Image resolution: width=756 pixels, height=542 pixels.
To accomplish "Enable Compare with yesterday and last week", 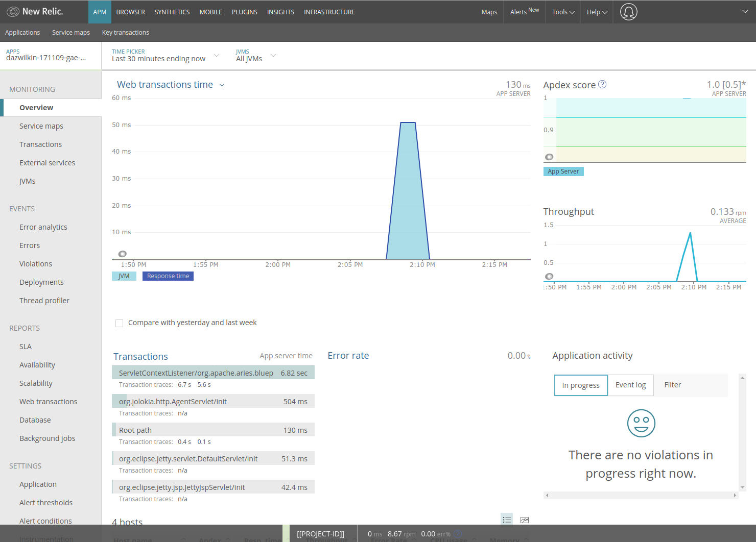I will (x=120, y=323).
